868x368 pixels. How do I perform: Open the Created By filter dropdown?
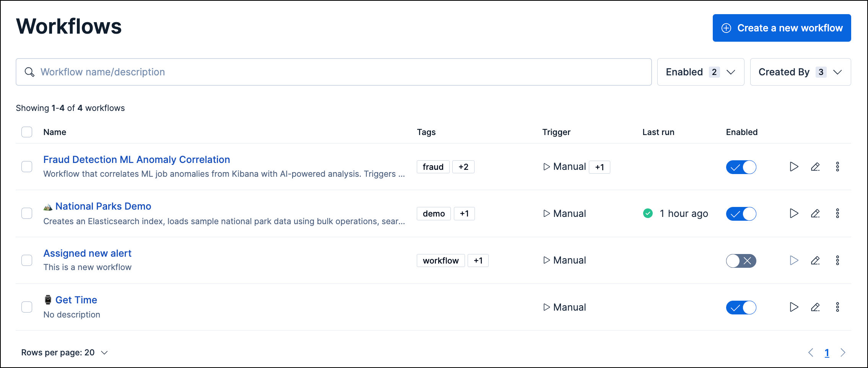tap(800, 72)
